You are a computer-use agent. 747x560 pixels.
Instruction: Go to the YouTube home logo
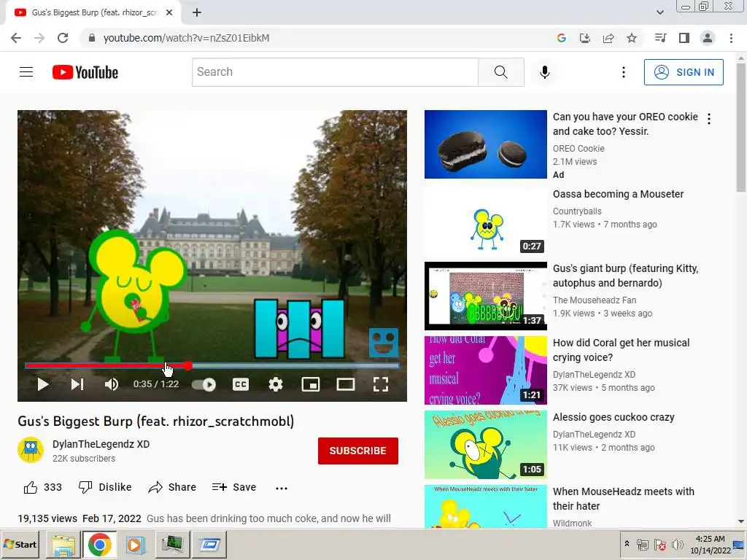(85, 72)
